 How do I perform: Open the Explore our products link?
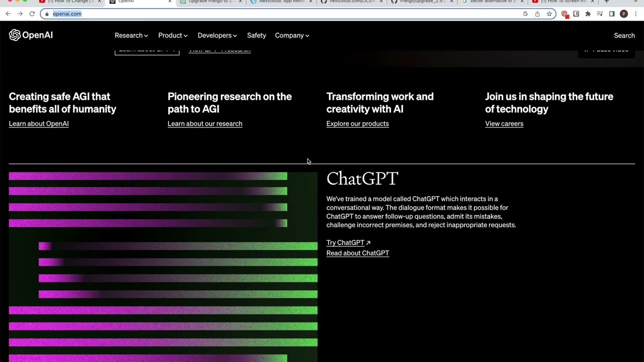click(357, 124)
